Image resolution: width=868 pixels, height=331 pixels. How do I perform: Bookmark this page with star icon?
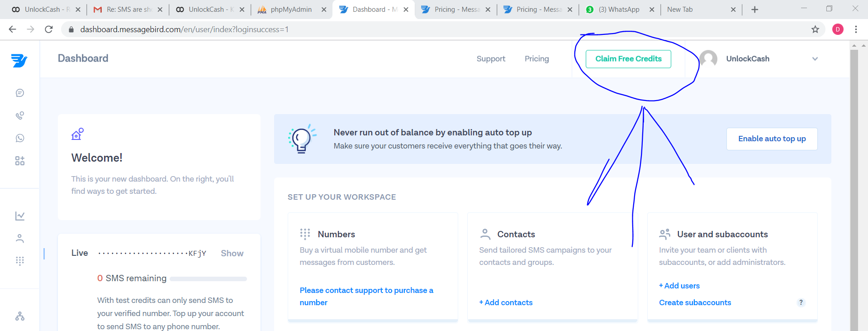click(x=815, y=29)
